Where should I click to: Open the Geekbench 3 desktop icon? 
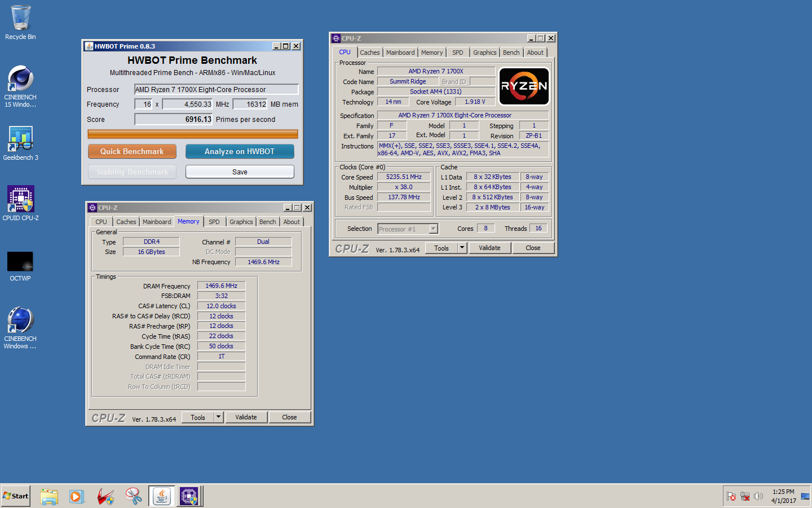20,143
